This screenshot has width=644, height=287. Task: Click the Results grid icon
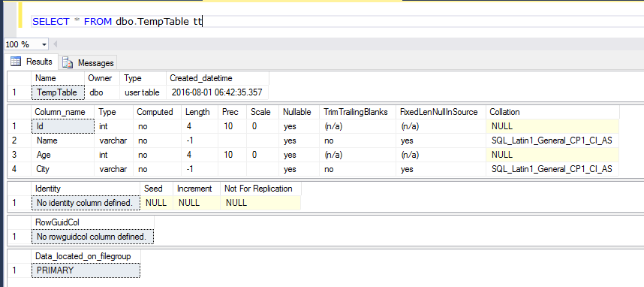click(16, 62)
